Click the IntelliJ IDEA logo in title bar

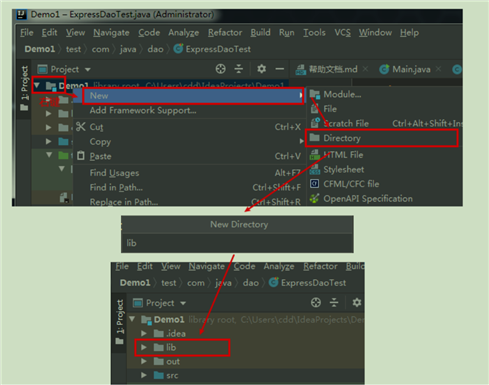pyautogui.click(x=21, y=14)
